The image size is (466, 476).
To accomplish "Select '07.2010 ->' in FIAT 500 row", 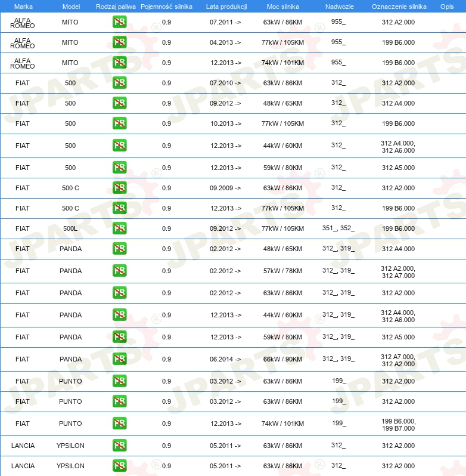I will click(225, 83).
